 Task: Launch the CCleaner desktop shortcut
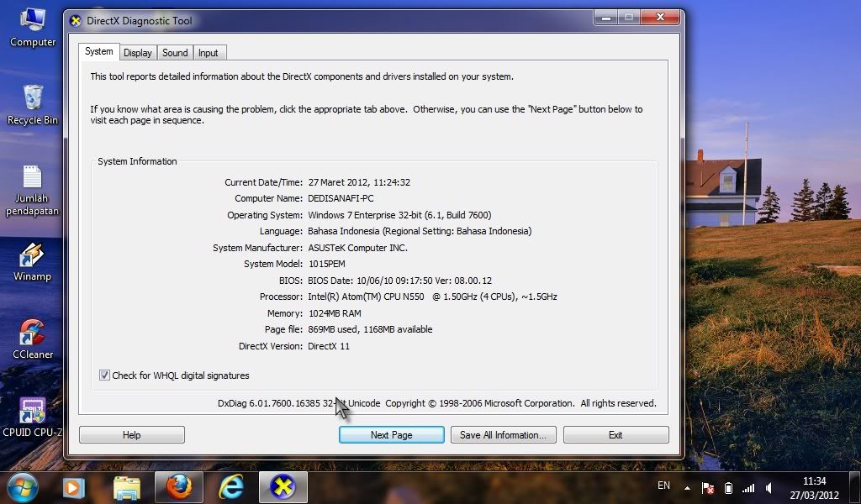coord(33,339)
